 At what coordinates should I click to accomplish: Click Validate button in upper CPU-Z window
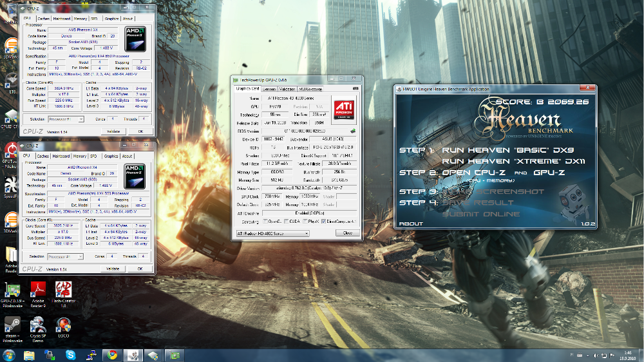(x=113, y=131)
